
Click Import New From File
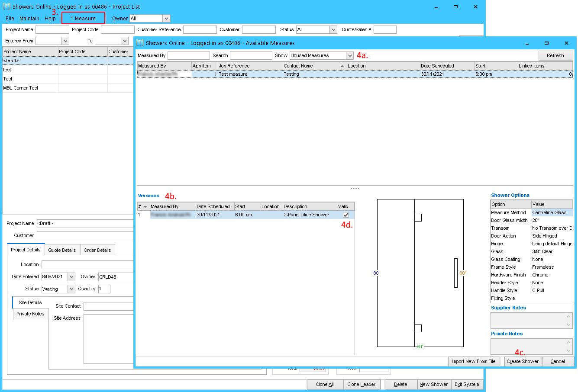coord(473,361)
